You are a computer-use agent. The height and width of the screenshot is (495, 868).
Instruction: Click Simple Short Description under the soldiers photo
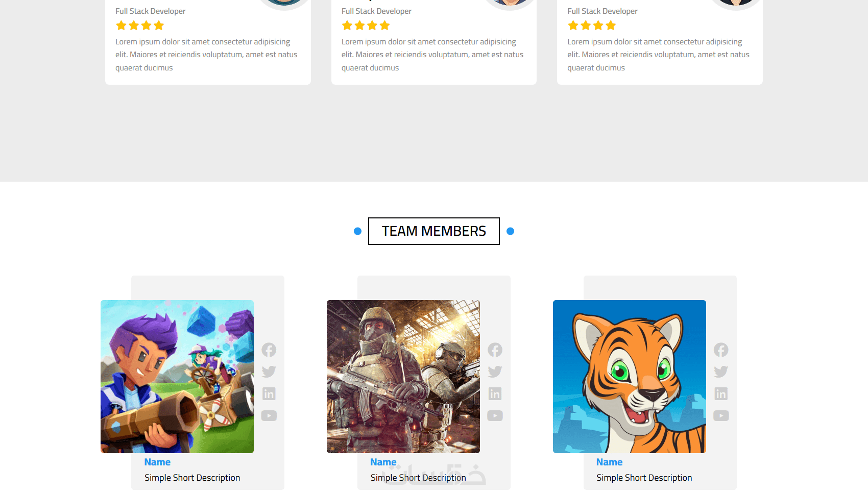pos(418,478)
